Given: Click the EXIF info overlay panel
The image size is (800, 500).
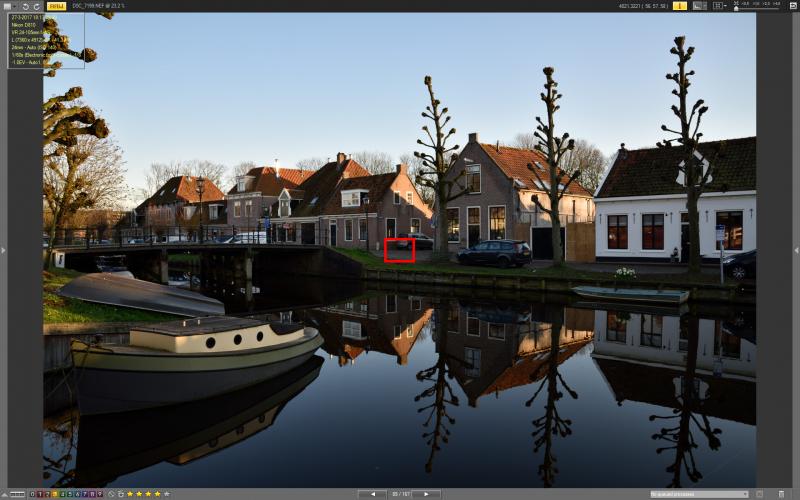Looking at the screenshot, I should click(x=46, y=41).
